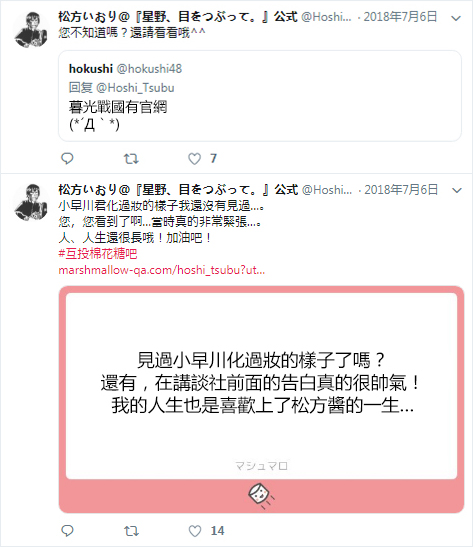Open the 2018年7月6日 timestamp of second tweet
Viewport: 473px width, 547px height.
401,190
